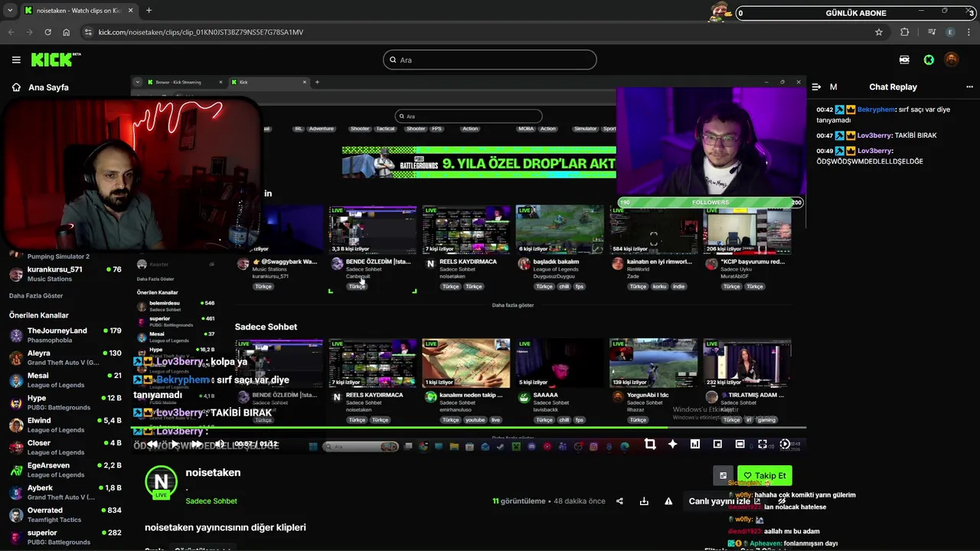The width and height of the screenshot is (980, 551).
Task: Open a new browser tab
Action: 149,11
